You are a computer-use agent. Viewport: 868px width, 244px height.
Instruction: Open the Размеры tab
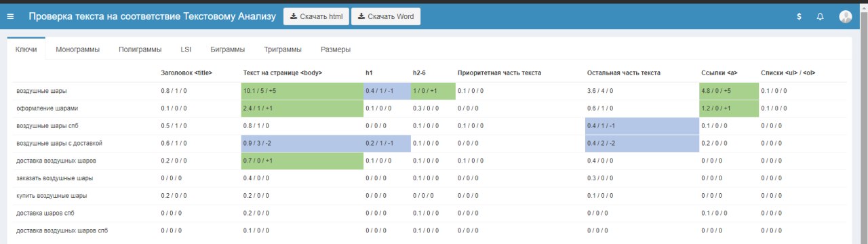tap(336, 49)
